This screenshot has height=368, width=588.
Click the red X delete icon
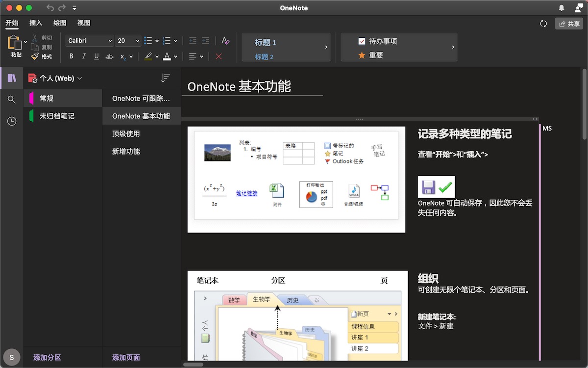click(x=219, y=56)
